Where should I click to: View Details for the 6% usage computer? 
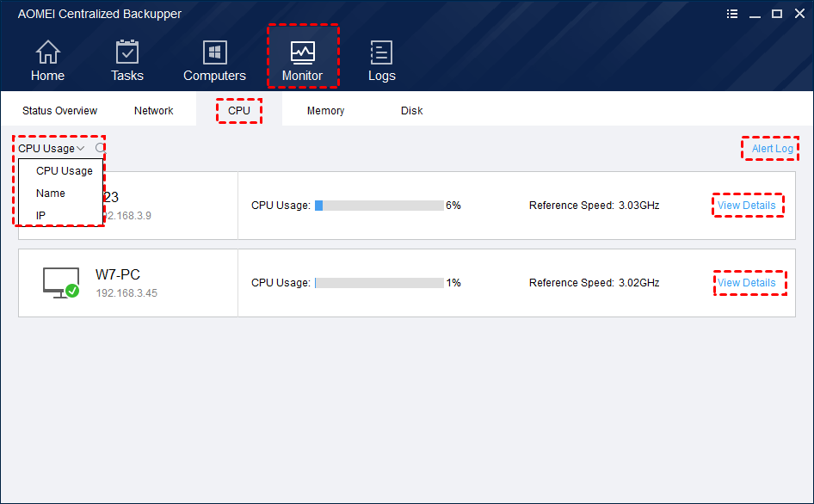pos(747,206)
